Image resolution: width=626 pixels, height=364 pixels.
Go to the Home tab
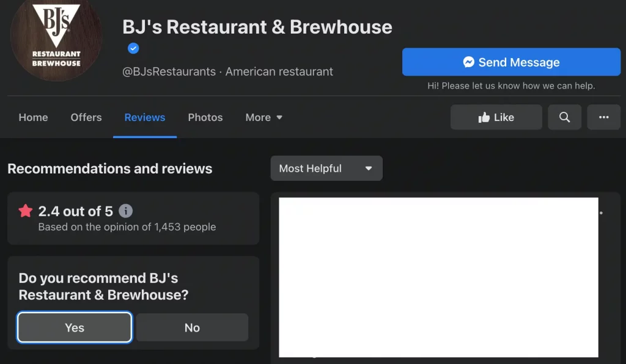(x=33, y=117)
